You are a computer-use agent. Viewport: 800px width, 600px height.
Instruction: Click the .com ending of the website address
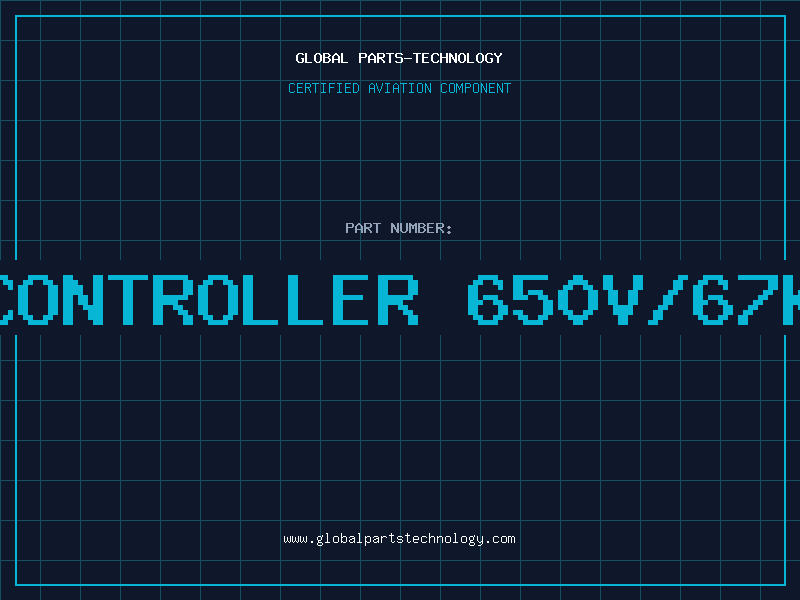pos(499,539)
